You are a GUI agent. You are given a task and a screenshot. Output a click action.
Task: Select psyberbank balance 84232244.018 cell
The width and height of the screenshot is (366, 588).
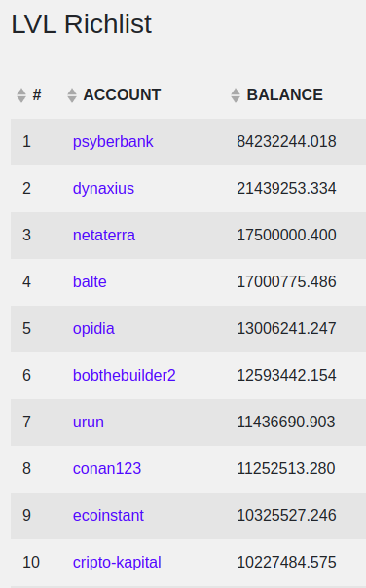[x=286, y=142]
